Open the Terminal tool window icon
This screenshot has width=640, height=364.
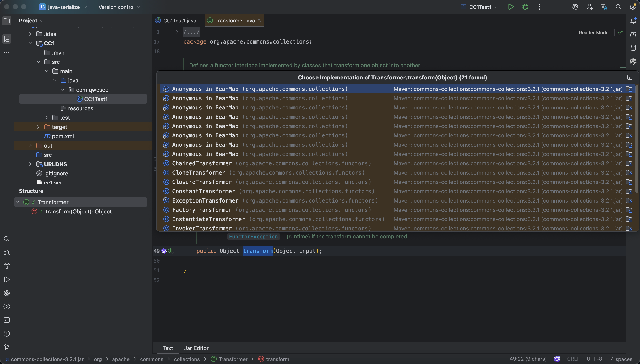coord(7,320)
